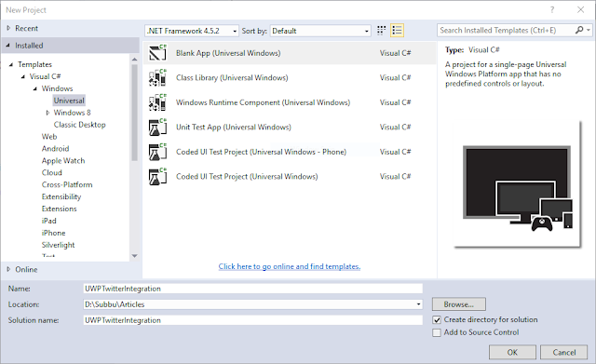Click the Unit Test App template icon
The width and height of the screenshot is (596, 364).
(157, 127)
